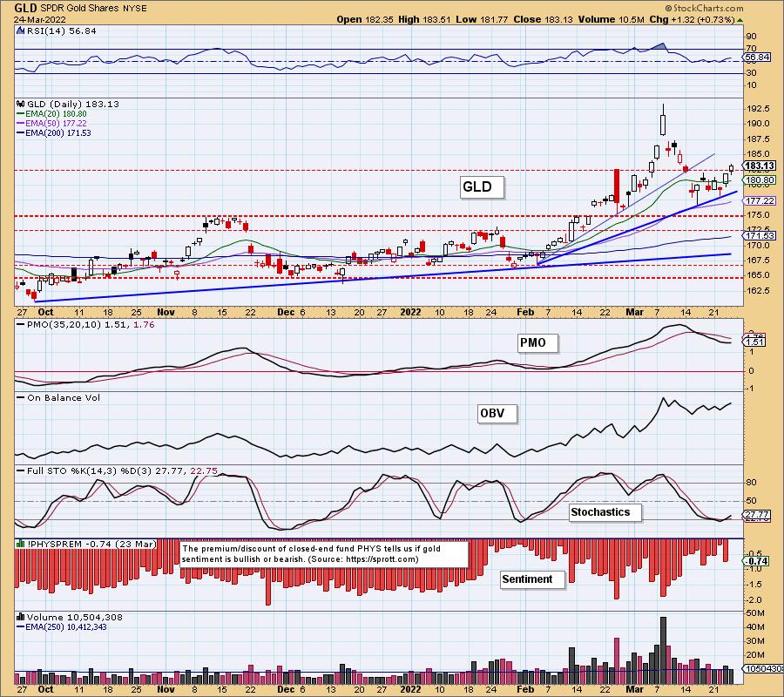Click the RSI indicator icon beside RSI(14)

[21, 31]
